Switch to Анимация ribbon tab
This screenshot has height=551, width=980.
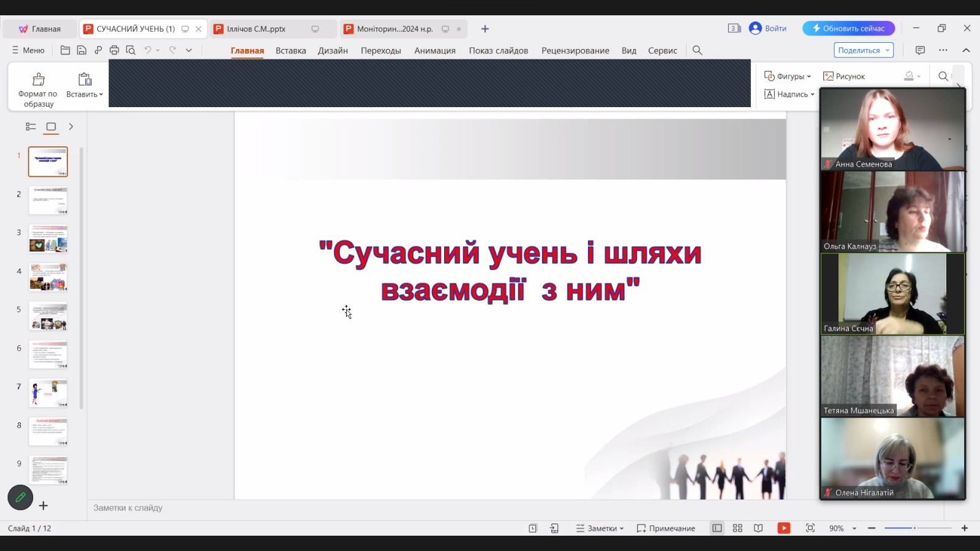point(435,50)
